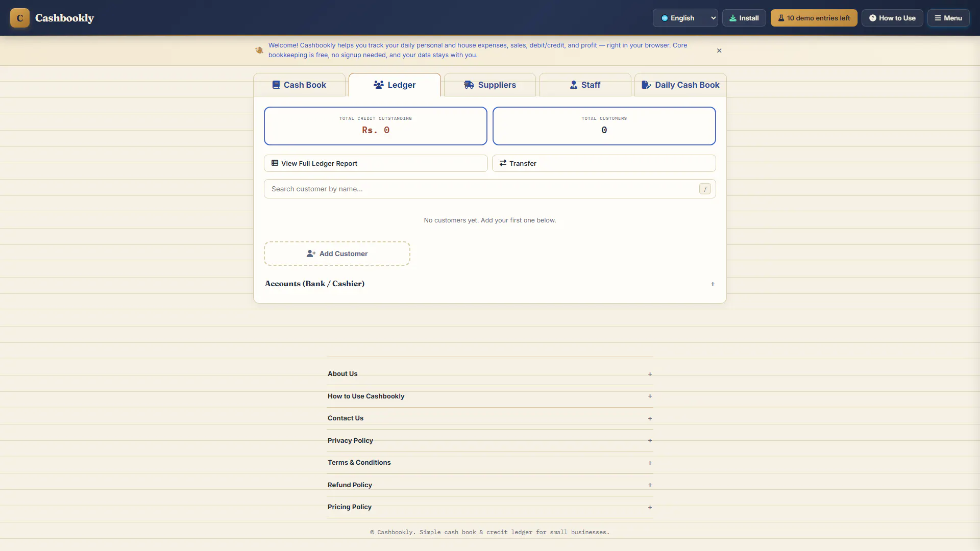Click the add-user icon on Add Customer
Viewport: 980px width, 551px height.
point(311,254)
